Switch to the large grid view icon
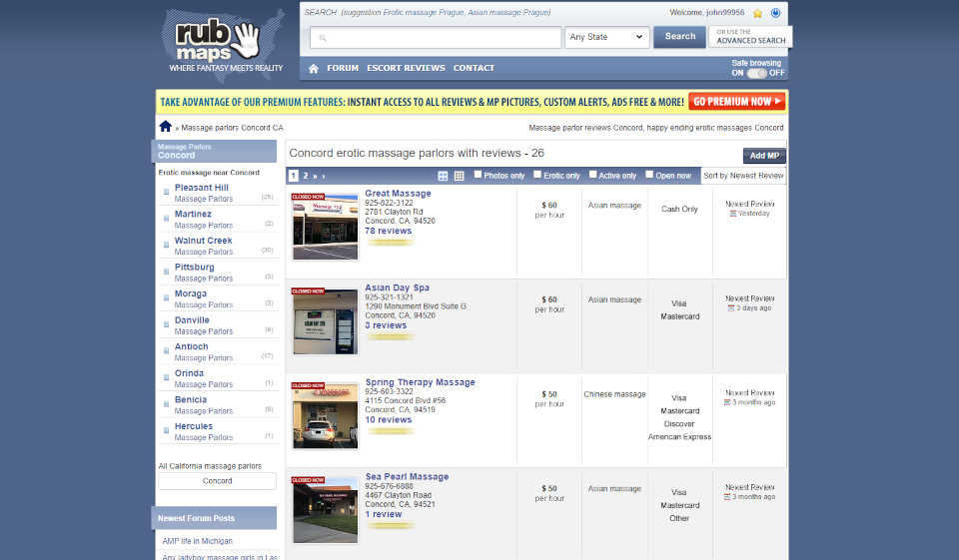This screenshot has width=959, height=560. pos(442,176)
